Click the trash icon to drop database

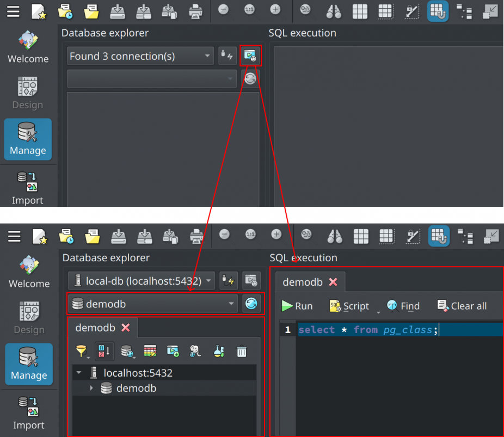coord(242,351)
